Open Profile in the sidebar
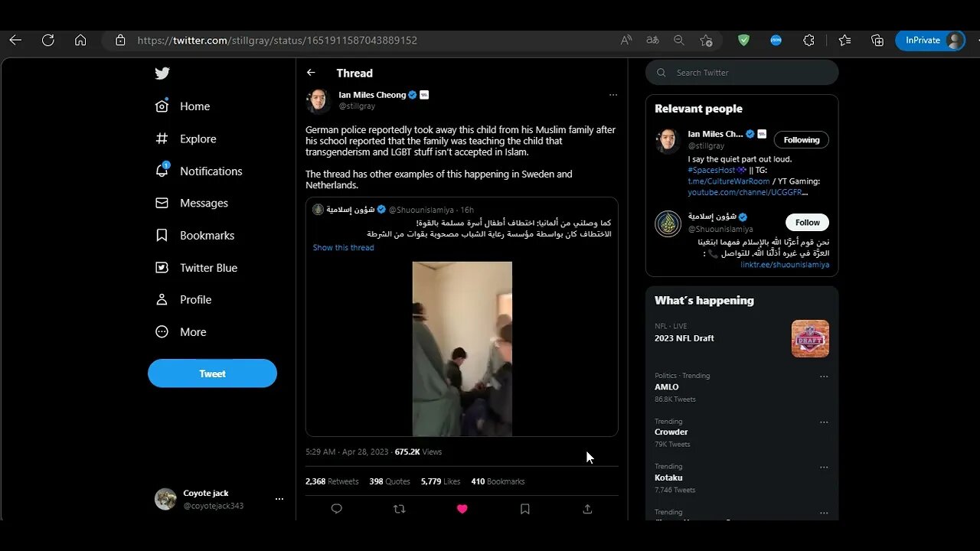The height and width of the screenshot is (551, 980). click(x=183, y=299)
